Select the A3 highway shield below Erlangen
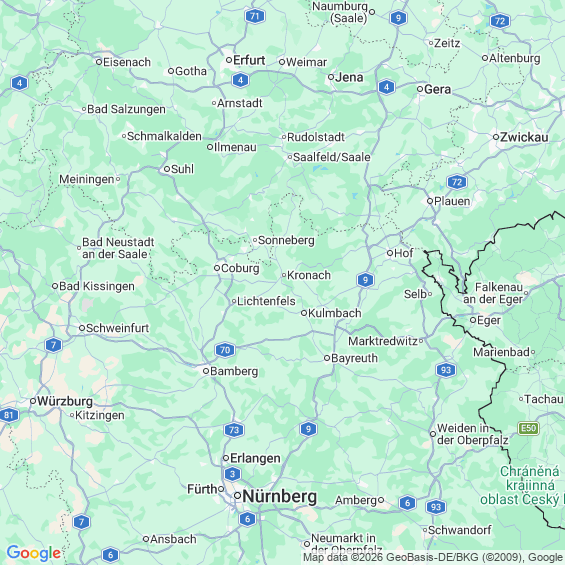This screenshot has height=565, width=565. pos(232,474)
